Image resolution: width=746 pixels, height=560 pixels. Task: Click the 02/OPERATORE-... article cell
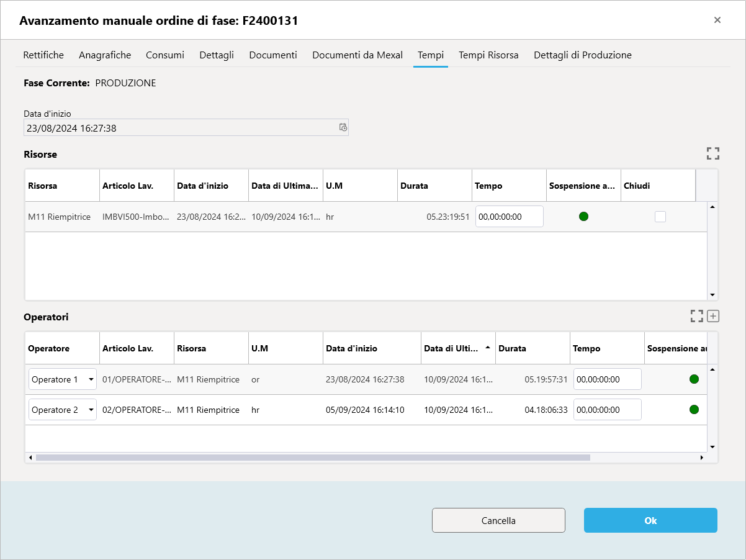pos(137,410)
